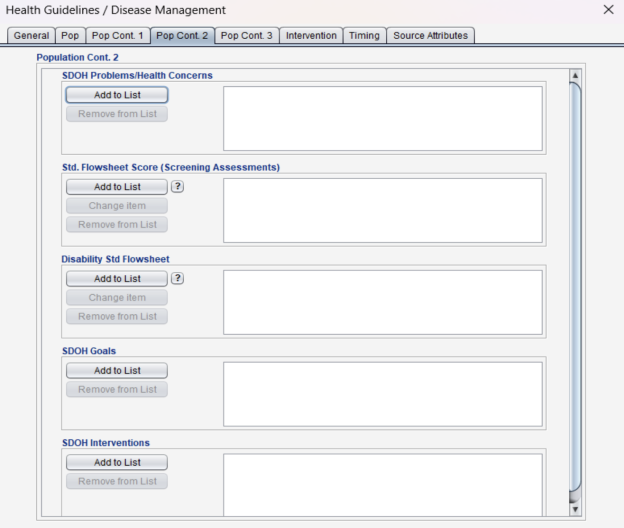This screenshot has height=528, width=624.
Task: Add to List under Std. Flowsheet Score
Action: click(x=117, y=187)
